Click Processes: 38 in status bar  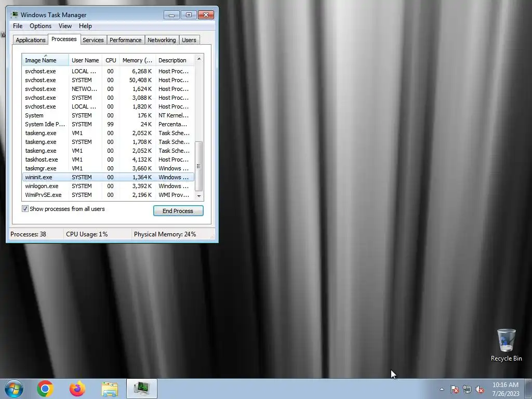tap(28, 234)
